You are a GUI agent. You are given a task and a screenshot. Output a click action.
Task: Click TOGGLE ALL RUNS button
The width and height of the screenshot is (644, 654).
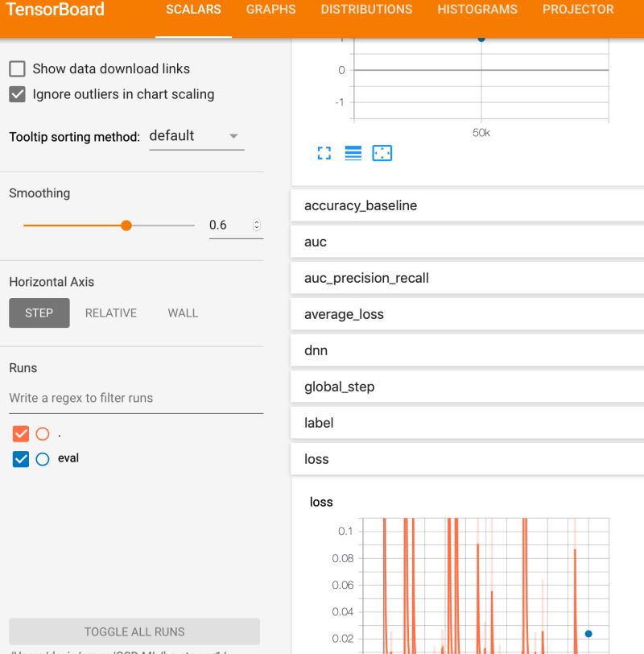coord(134,631)
